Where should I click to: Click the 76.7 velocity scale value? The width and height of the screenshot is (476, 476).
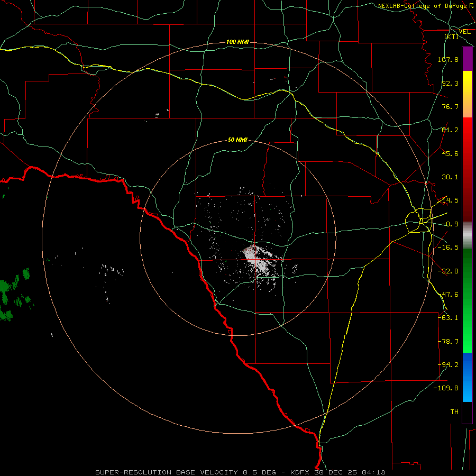click(x=450, y=106)
